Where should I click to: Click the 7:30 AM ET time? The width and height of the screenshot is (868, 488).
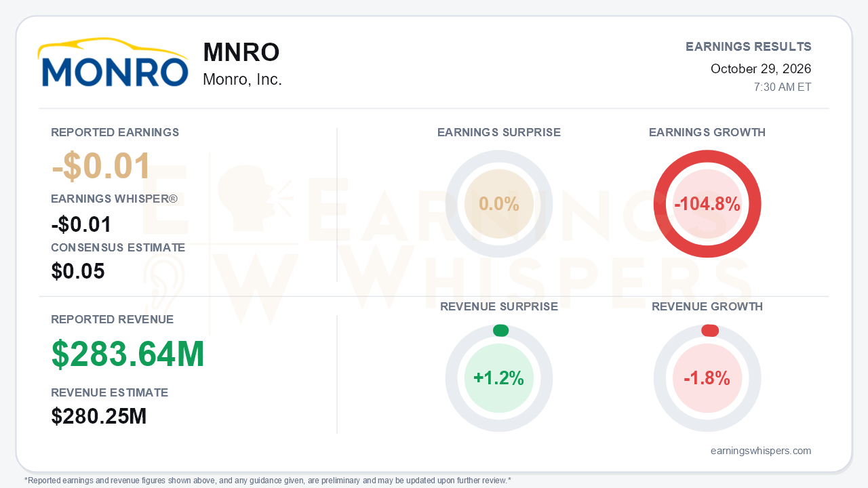(x=783, y=87)
